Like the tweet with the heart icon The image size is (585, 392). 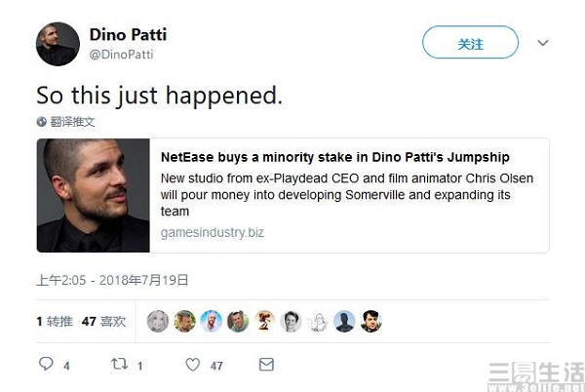[x=192, y=365]
